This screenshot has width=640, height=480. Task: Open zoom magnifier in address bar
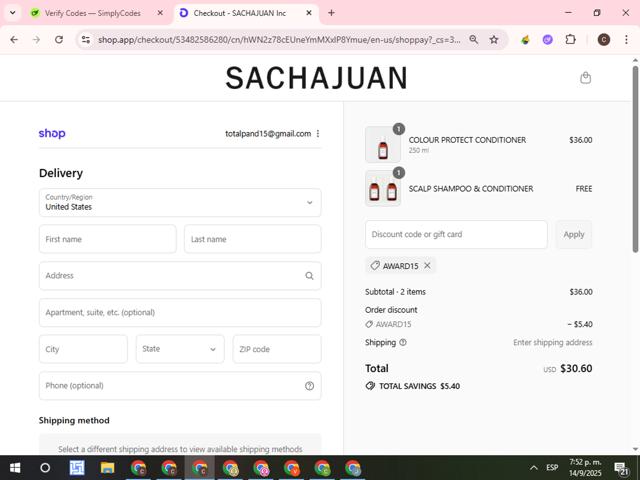473,40
